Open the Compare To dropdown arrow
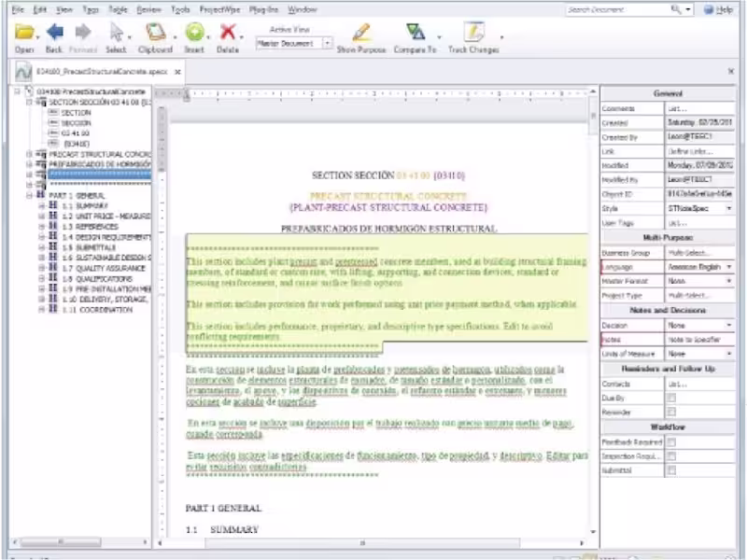The width and height of the screenshot is (747, 560). click(x=439, y=36)
